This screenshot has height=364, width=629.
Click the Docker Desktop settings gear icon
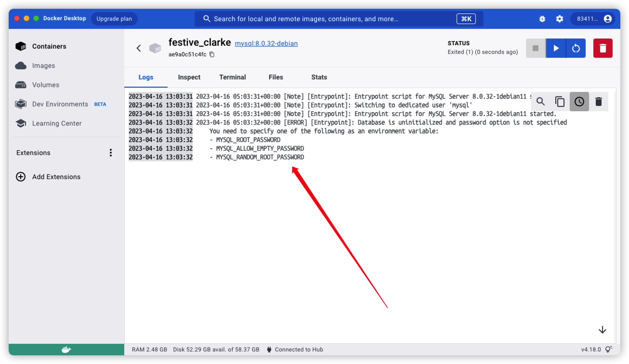click(560, 19)
